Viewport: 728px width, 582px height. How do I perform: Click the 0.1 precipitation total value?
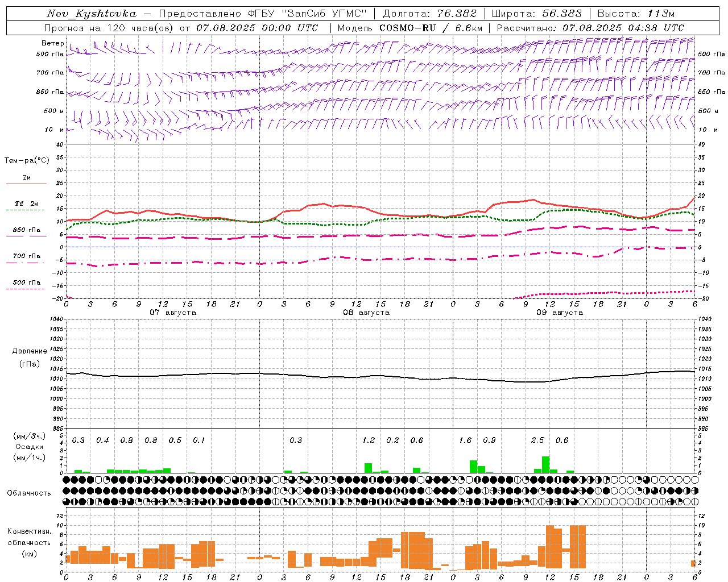click(x=199, y=440)
